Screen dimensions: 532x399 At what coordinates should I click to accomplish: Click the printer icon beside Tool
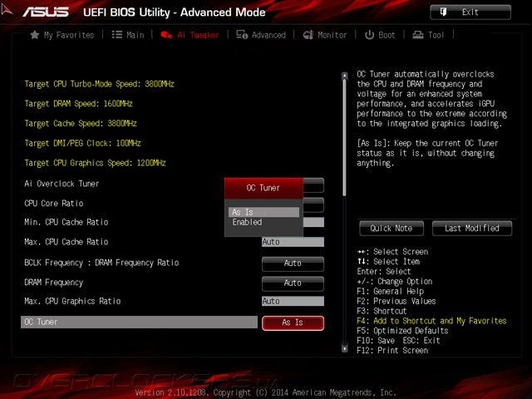(418, 35)
